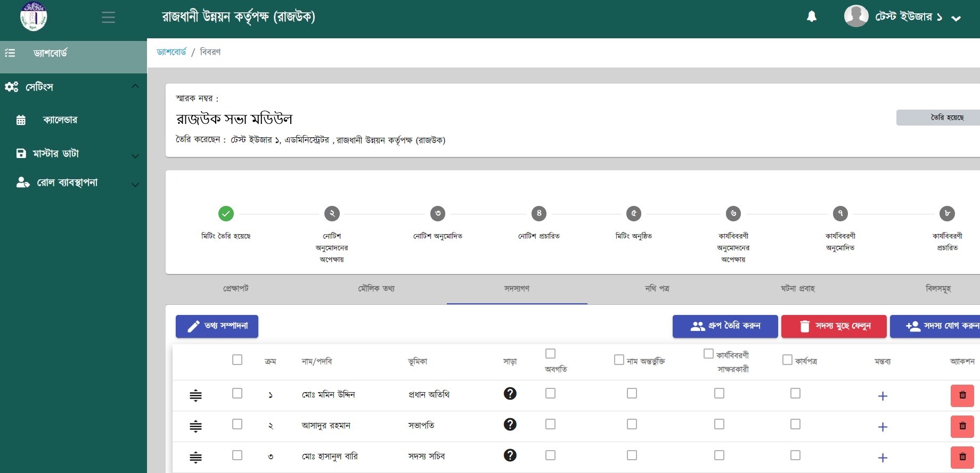Viewport: 980px width, 473px height.
Task: Click step ৬ কার্যবিবরণী অনুমোদনের অপেক্ষায় circle
Action: click(x=733, y=214)
